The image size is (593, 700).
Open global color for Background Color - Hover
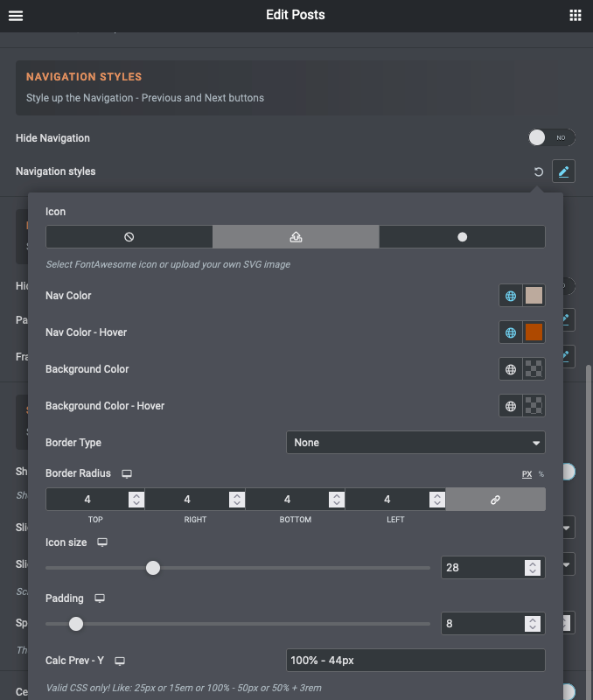tap(511, 406)
